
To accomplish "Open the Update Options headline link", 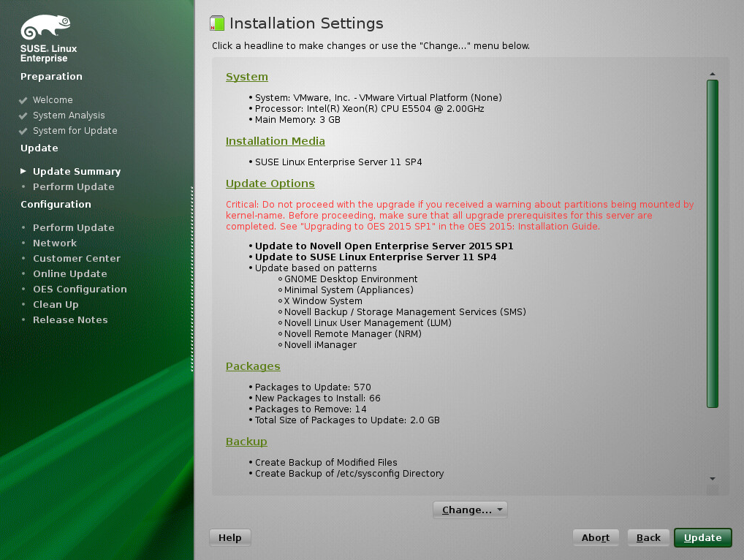I will pos(270,183).
